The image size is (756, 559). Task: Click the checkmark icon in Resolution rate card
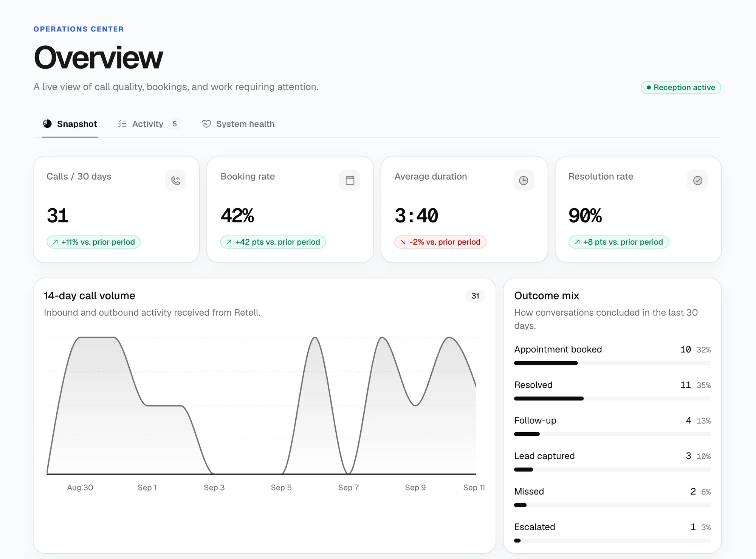click(x=697, y=180)
